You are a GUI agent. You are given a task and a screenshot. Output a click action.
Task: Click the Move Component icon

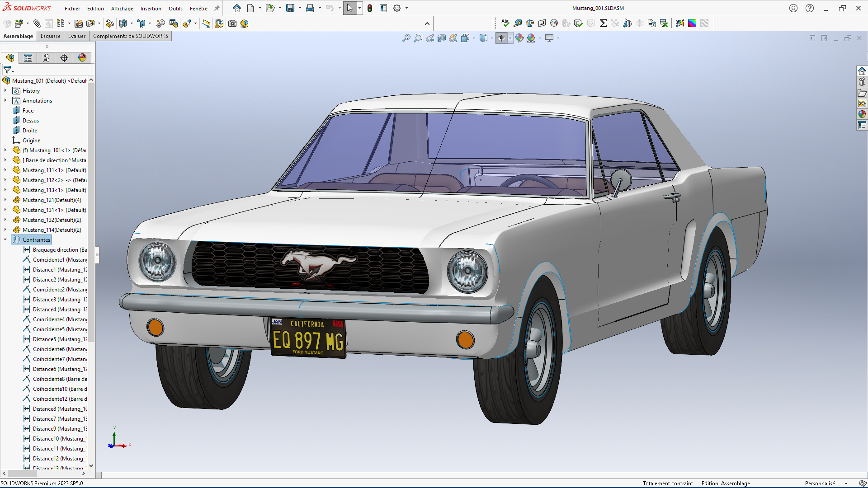click(90, 23)
